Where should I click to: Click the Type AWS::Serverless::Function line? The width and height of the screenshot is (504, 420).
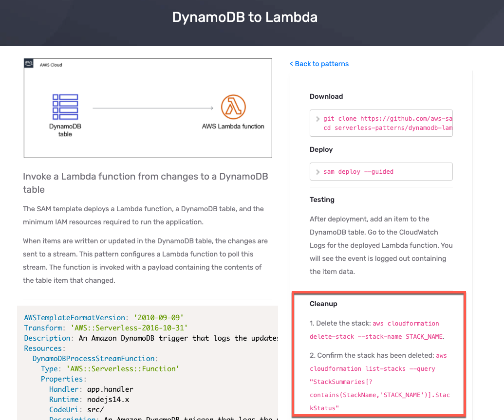click(x=110, y=368)
